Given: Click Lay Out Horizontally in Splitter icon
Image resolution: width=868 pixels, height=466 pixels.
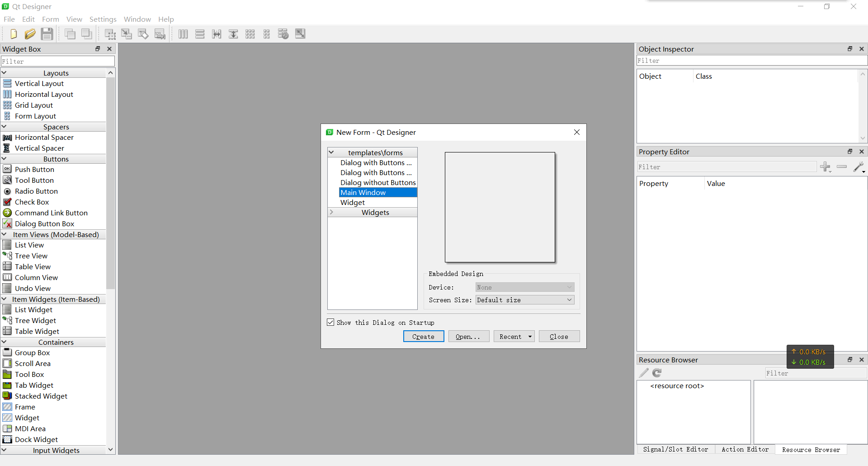Looking at the screenshot, I should click(217, 34).
